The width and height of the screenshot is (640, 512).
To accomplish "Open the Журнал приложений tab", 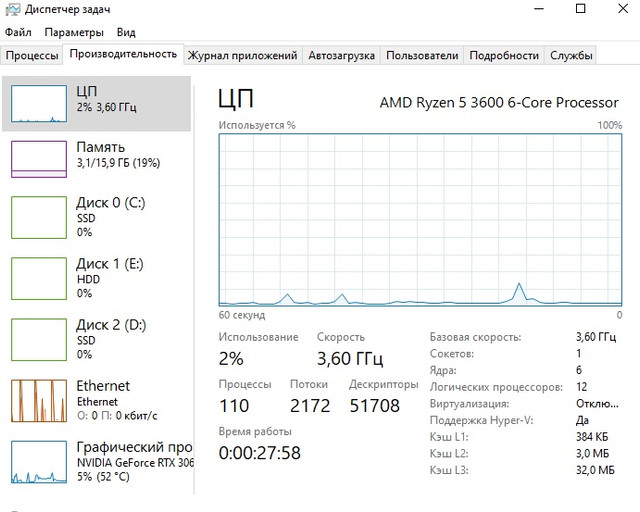I will click(242, 56).
